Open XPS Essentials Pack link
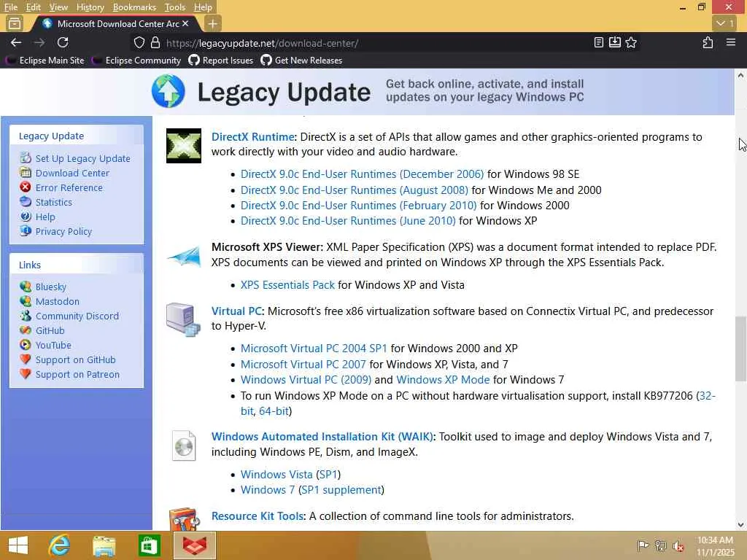The image size is (747, 560). tap(287, 285)
